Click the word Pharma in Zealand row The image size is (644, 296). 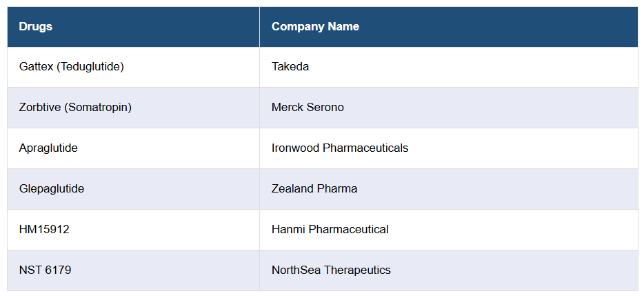(337, 189)
